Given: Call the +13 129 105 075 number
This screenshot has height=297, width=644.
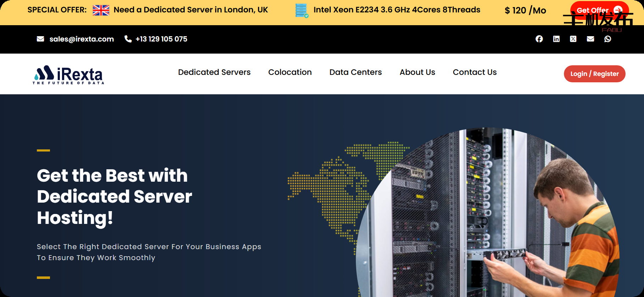Looking at the screenshot, I should pyautogui.click(x=161, y=39).
